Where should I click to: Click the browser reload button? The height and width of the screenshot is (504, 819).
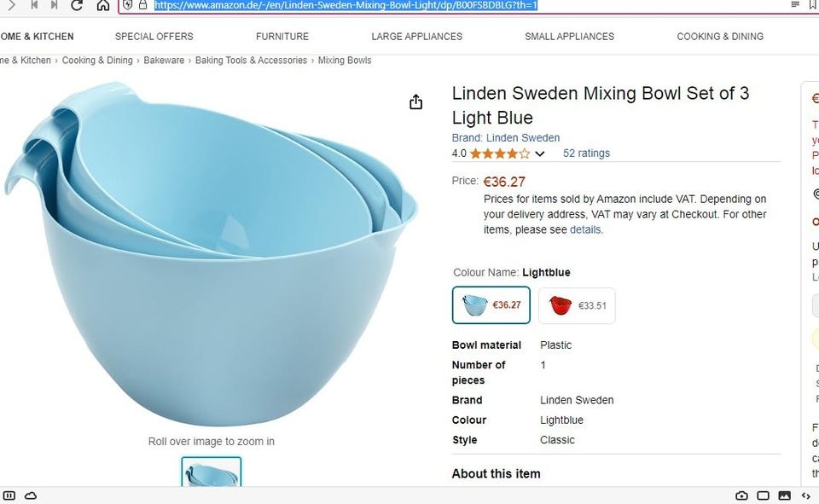pos(78,5)
